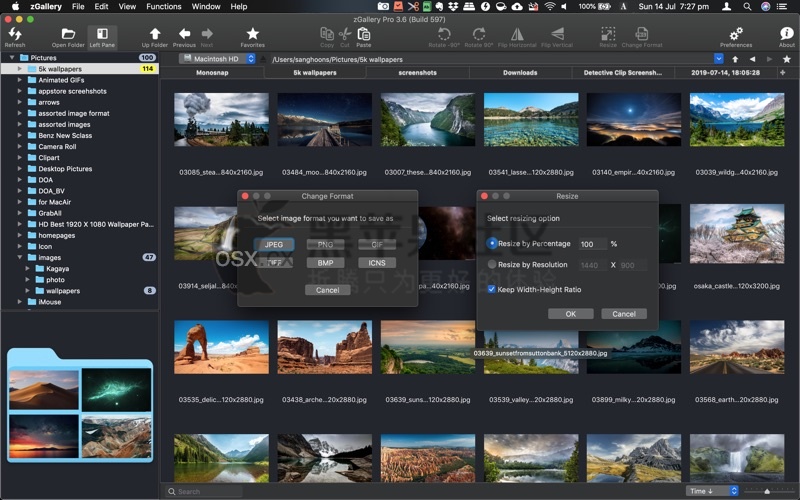Select the 03535_delic arch thumbnail

[221, 347]
